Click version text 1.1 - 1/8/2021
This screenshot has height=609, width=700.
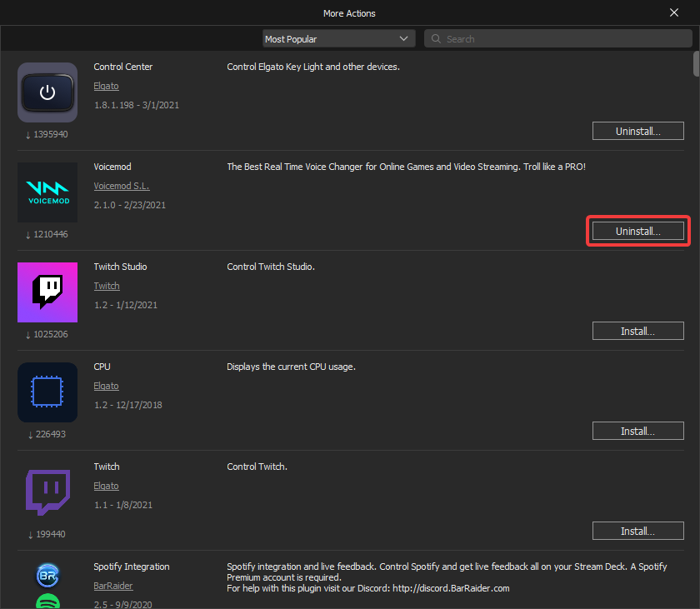pyautogui.click(x=123, y=505)
